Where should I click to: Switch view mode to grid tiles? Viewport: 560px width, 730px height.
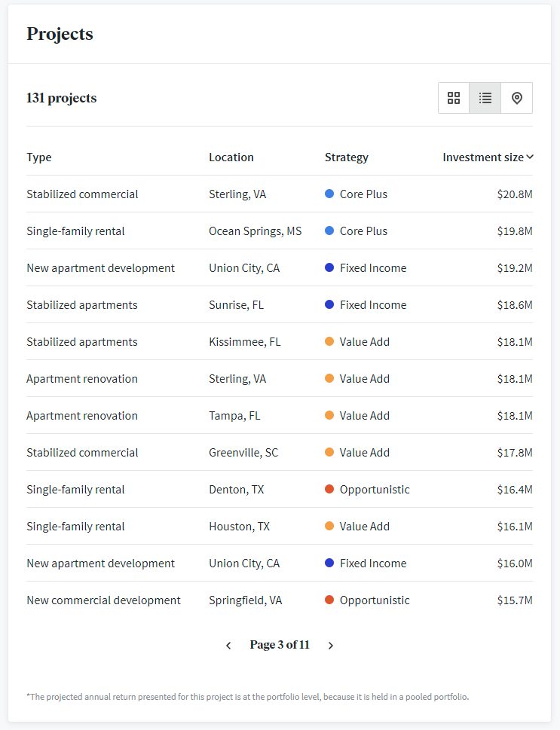[x=454, y=98]
